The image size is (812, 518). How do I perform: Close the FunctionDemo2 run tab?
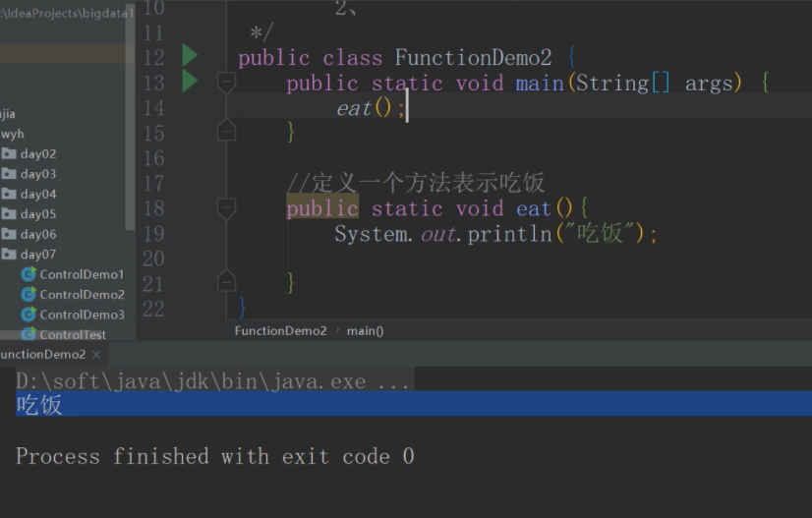[96, 355]
